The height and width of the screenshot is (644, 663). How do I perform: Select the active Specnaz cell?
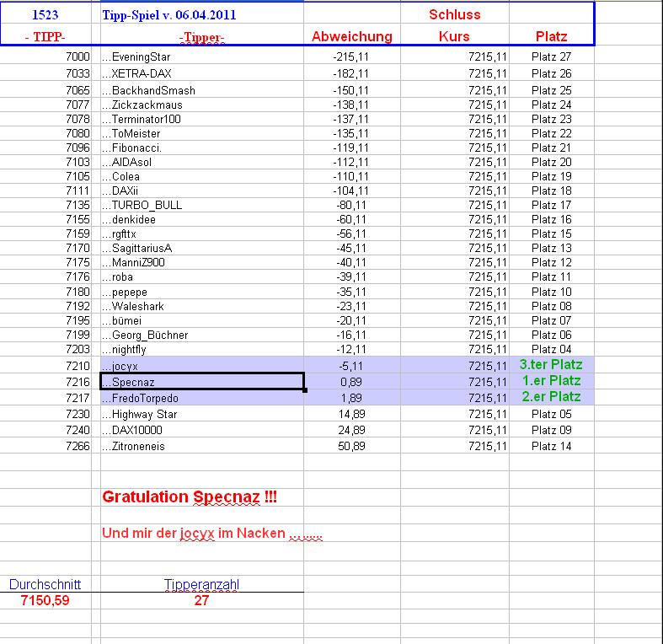pyautogui.click(x=201, y=382)
